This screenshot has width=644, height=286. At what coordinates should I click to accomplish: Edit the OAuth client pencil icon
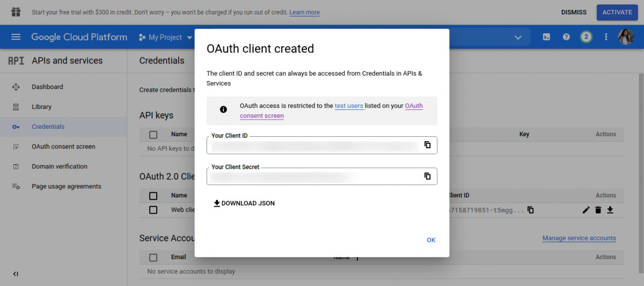[586, 210]
